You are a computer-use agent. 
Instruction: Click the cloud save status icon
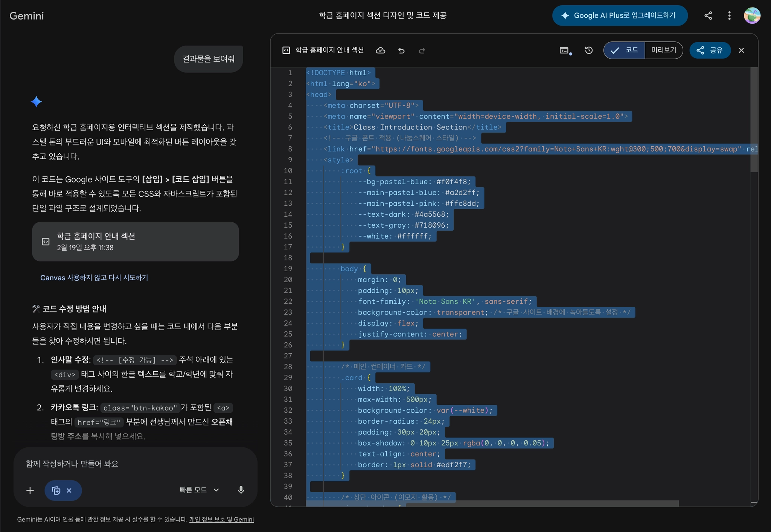point(381,50)
